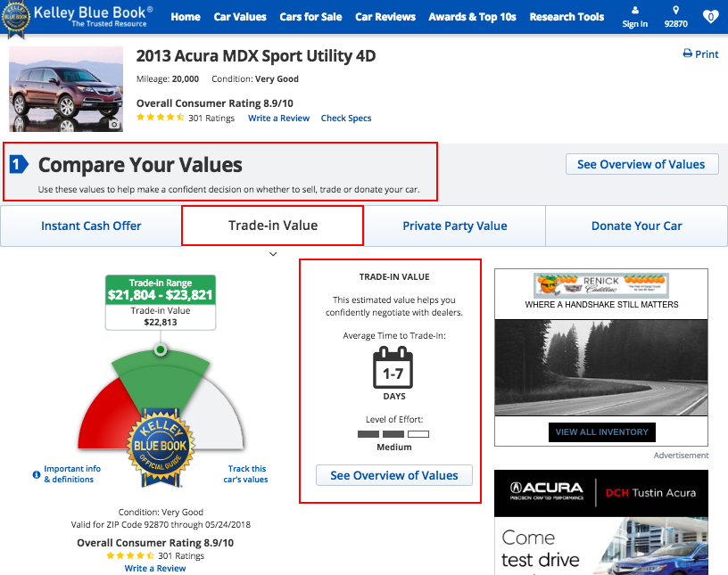
Task: Click the Print link
Action: pos(707,53)
